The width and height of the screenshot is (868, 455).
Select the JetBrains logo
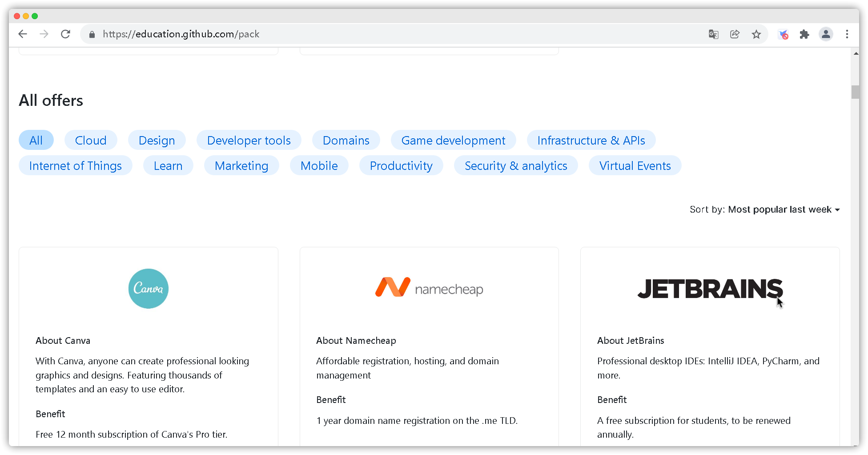[x=709, y=289]
